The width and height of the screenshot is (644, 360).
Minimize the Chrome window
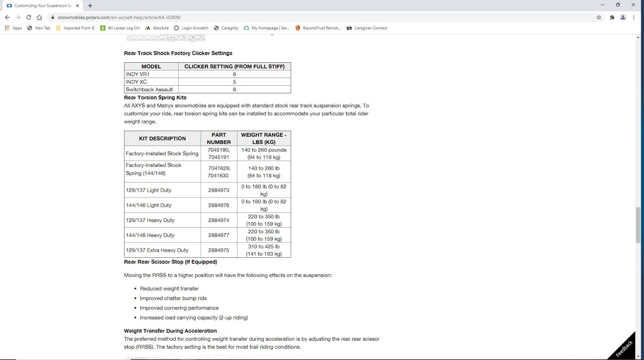pyautogui.click(x=603, y=5)
